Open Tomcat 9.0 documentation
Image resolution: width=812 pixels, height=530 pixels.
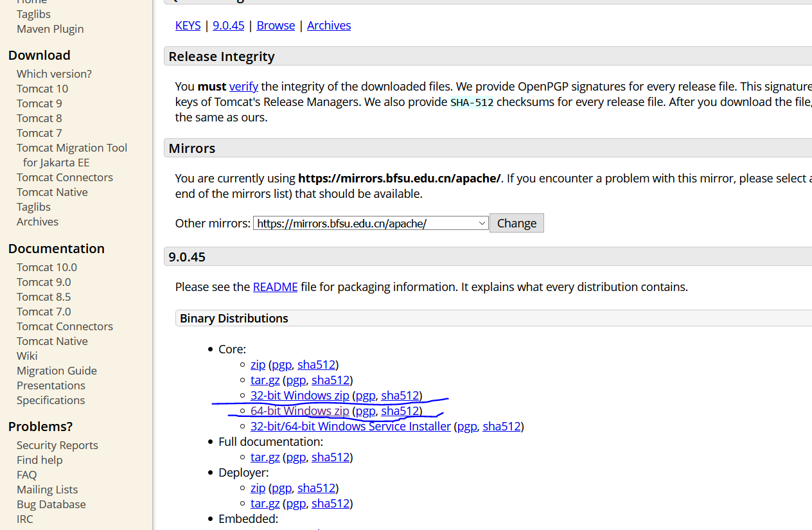click(x=44, y=282)
